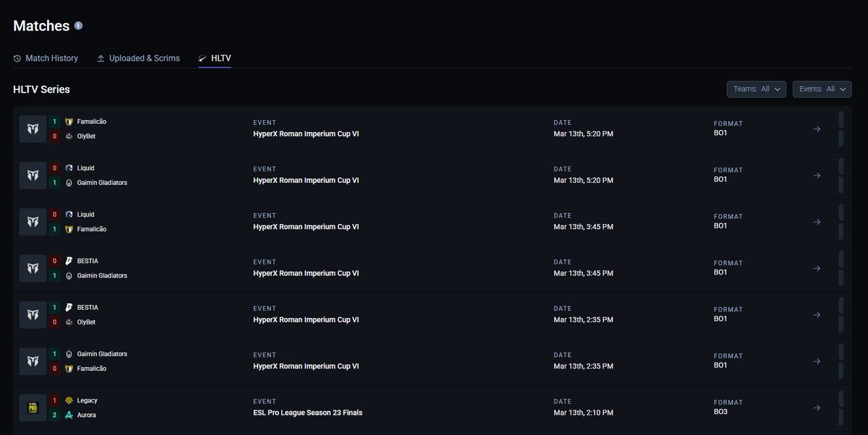Click Mar 13th, 3:45 PM in the Liquid vs Famalicão row
868x435 pixels.
(x=583, y=227)
